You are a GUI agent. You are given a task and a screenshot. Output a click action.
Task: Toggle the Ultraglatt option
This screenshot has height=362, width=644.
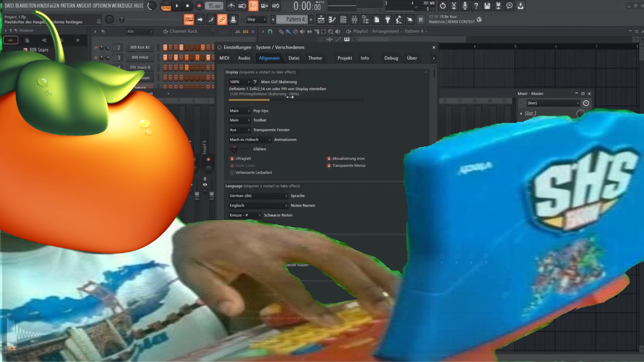[x=232, y=159]
